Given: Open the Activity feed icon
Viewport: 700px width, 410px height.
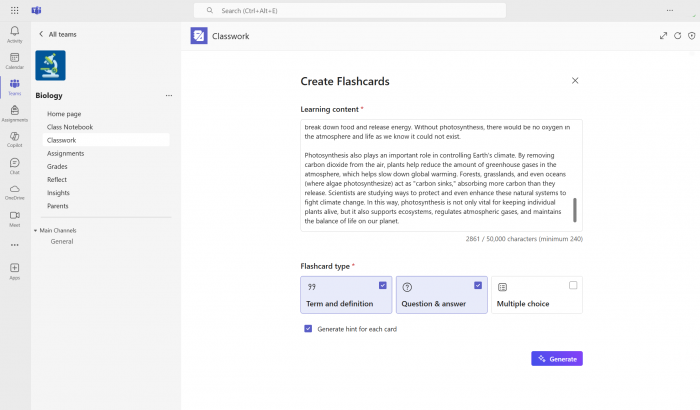Looking at the screenshot, I should pyautogui.click(x=14, y=33).
